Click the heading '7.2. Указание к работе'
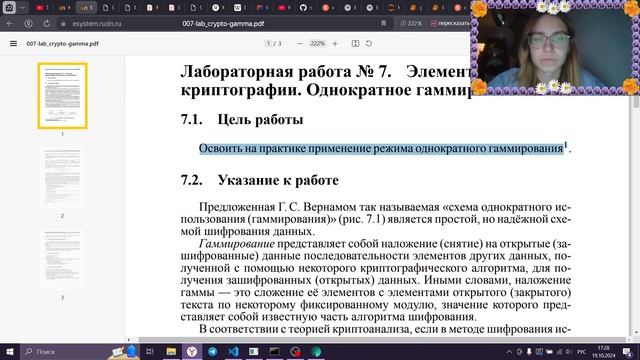 [260, 180]
